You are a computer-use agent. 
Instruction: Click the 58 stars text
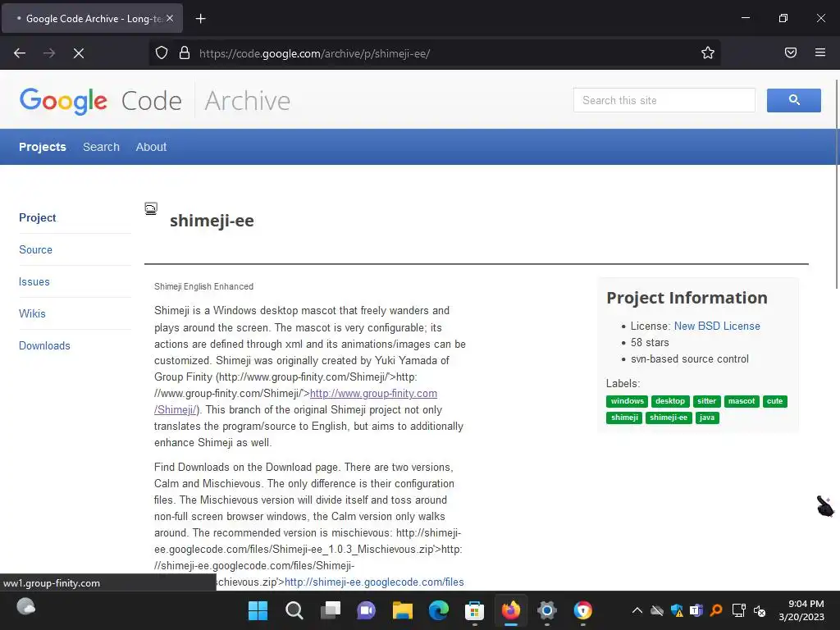point(650,342)
